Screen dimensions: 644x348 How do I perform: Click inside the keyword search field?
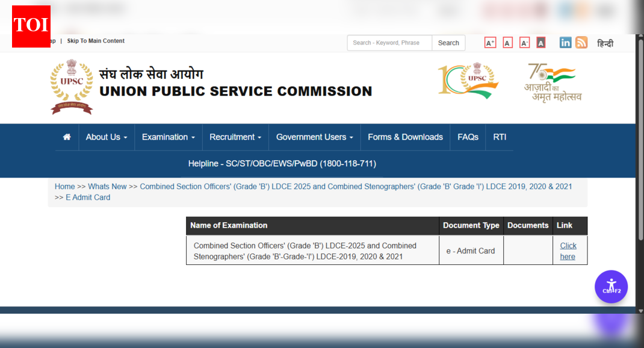pos(389,43)
